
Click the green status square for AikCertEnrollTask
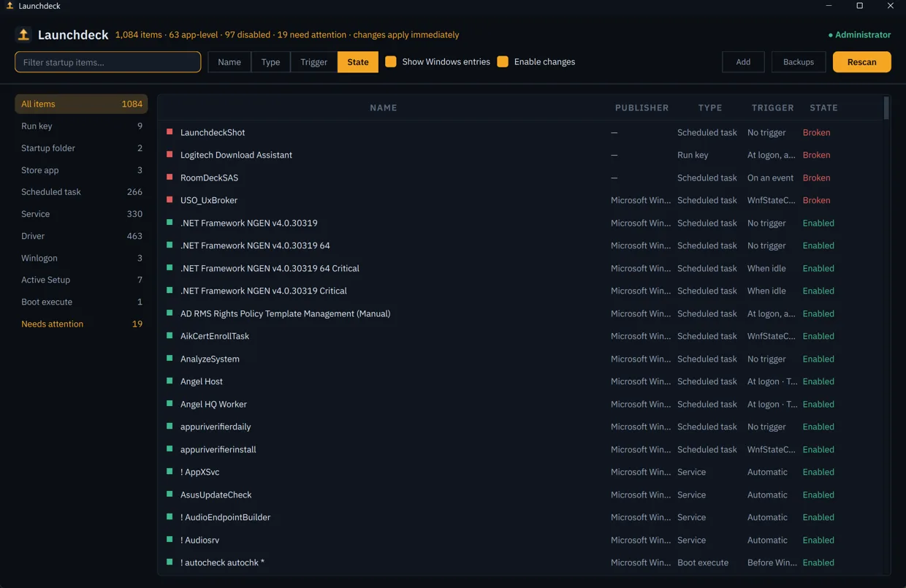point(170,336)
